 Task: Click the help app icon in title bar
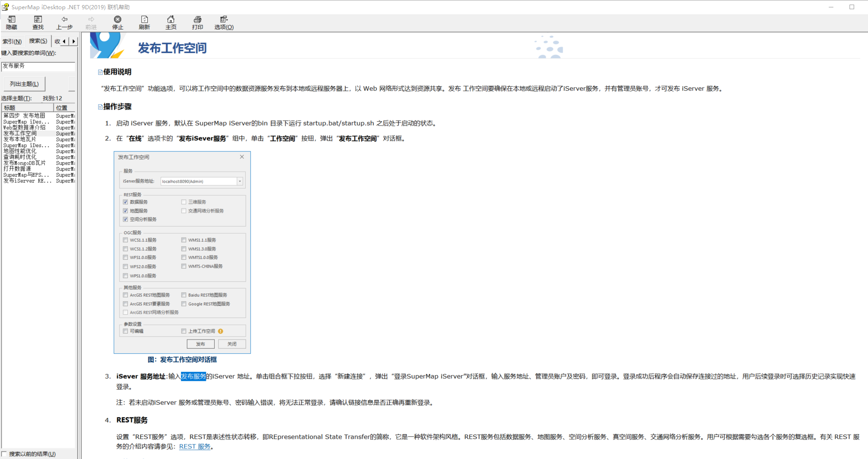6,7
